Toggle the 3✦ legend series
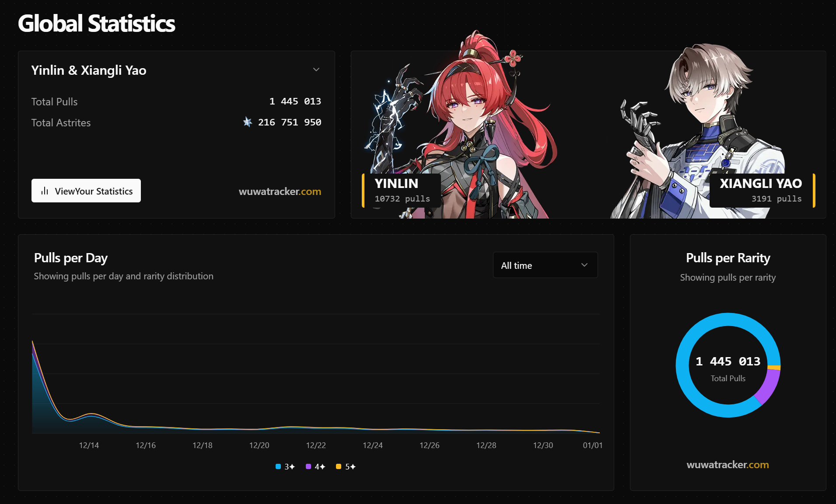 [x=285, y=466]
